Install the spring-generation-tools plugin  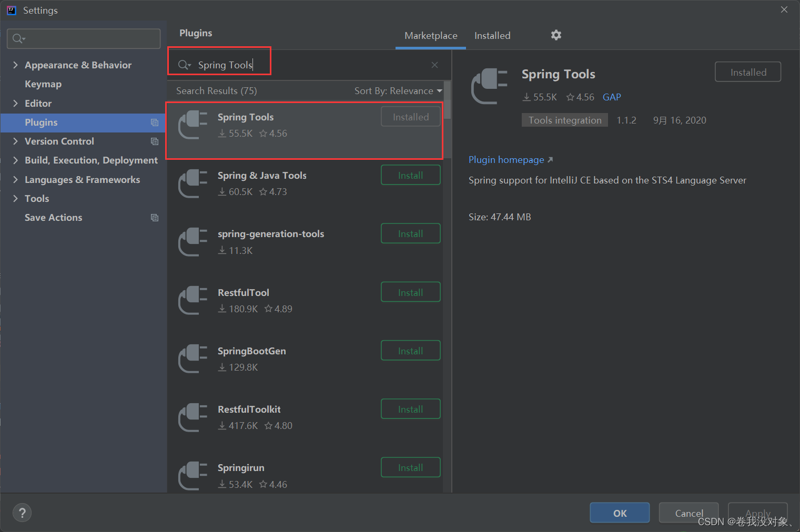(x=410, y=233)
